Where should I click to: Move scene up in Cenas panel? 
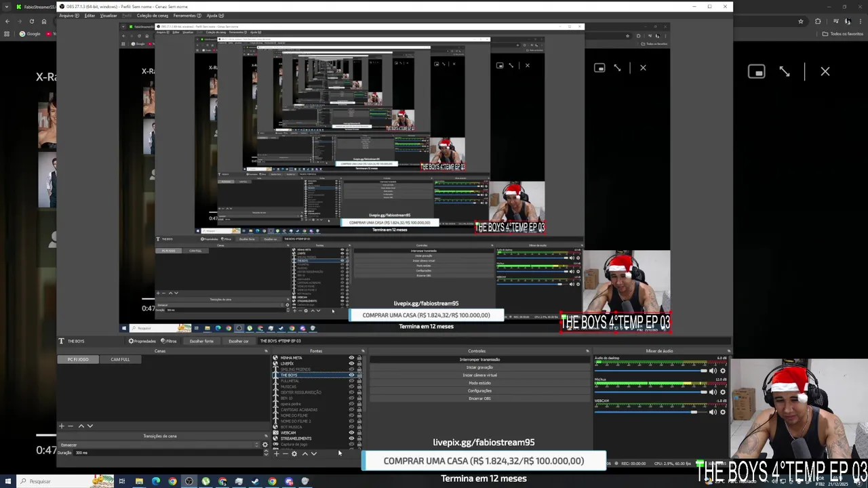pyautogui.click(x=81, y=426)
